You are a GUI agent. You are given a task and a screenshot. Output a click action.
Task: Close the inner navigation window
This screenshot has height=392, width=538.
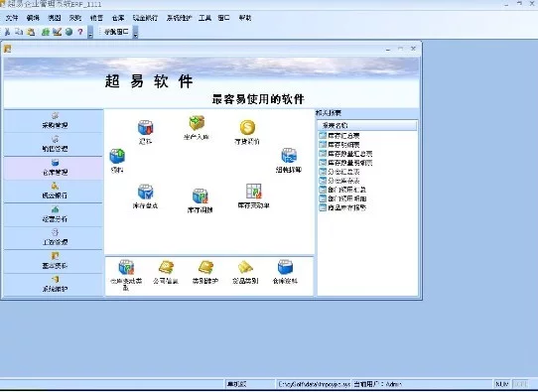pos(414,49)
